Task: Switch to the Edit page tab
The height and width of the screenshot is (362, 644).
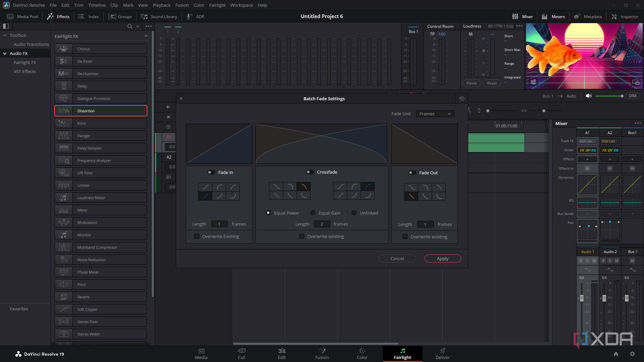Action: [x=282, y=354]
